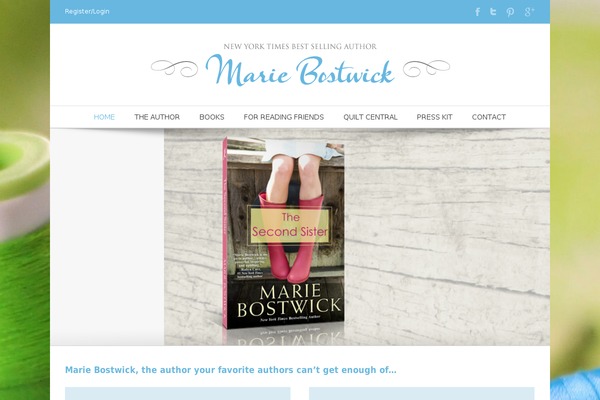Open the Contact menu item
This screenshot has height=400, width=600.
pos(489,117)
